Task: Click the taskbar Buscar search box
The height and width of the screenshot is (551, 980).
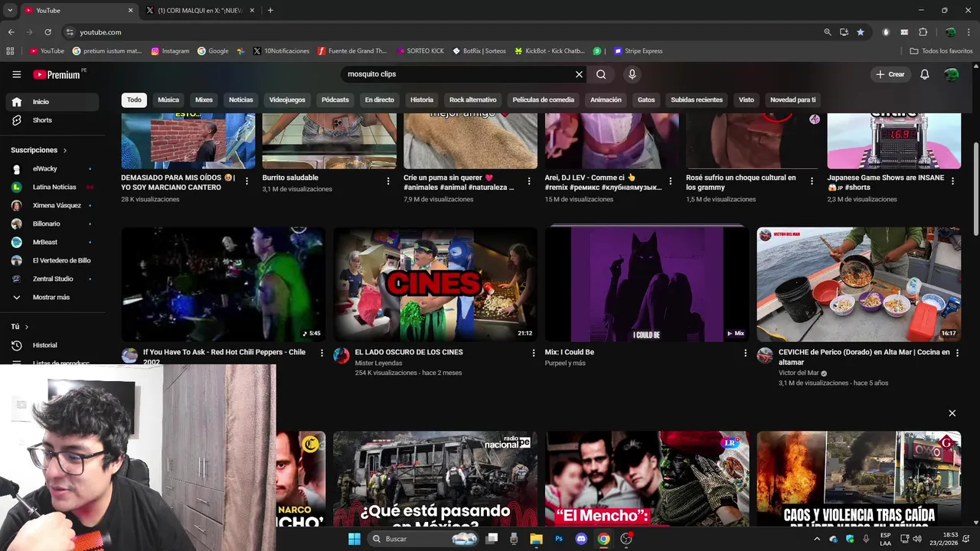Action: click(x=422, y=539)
